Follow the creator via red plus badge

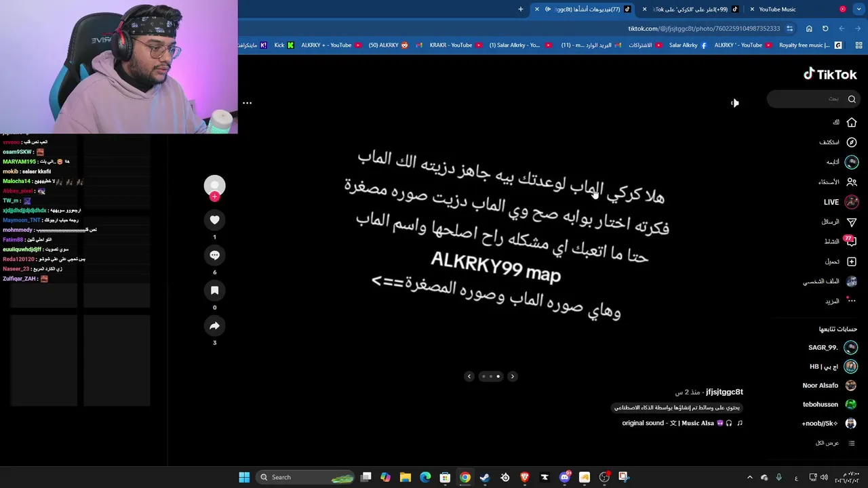[214, 197]
